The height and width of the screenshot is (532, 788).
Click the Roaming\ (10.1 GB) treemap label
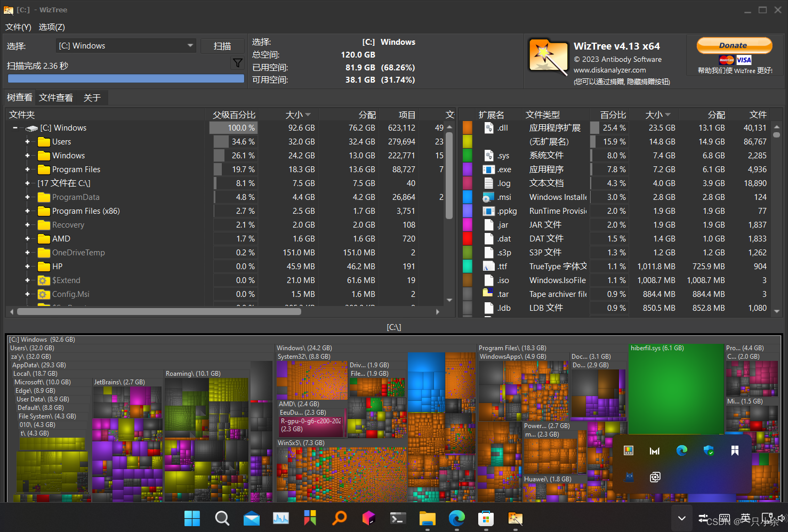point(193,374)
